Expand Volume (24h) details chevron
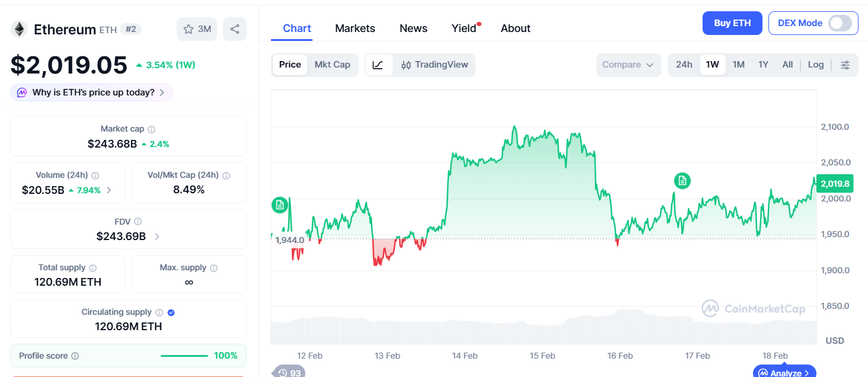 click(x=108, y=190)
